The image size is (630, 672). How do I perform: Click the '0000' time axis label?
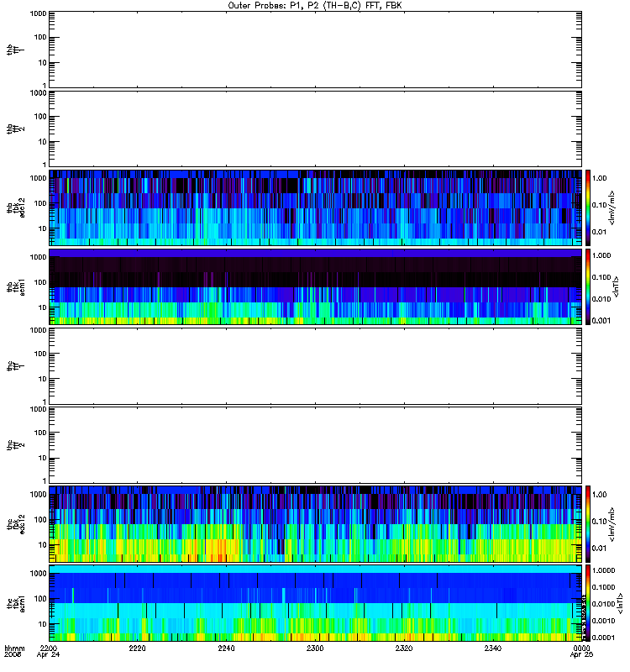(x=581, y=648)
